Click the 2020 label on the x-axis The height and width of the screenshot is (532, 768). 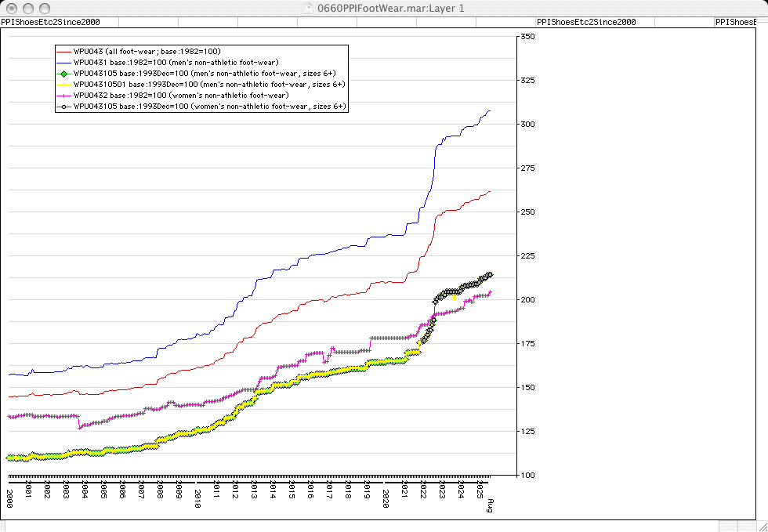(x=386, y=499)
